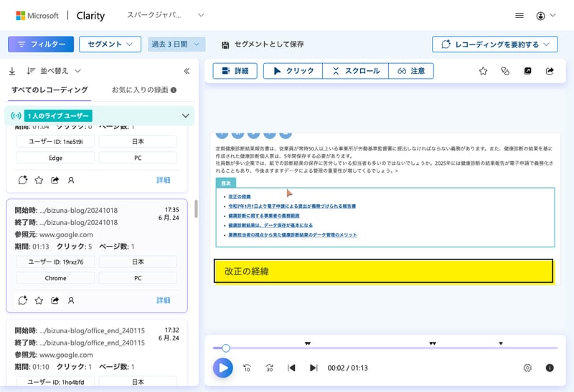The width and height of the screenshot is (574, 392).
Task: Click first event marker on timeline
Action: (308, 343)
